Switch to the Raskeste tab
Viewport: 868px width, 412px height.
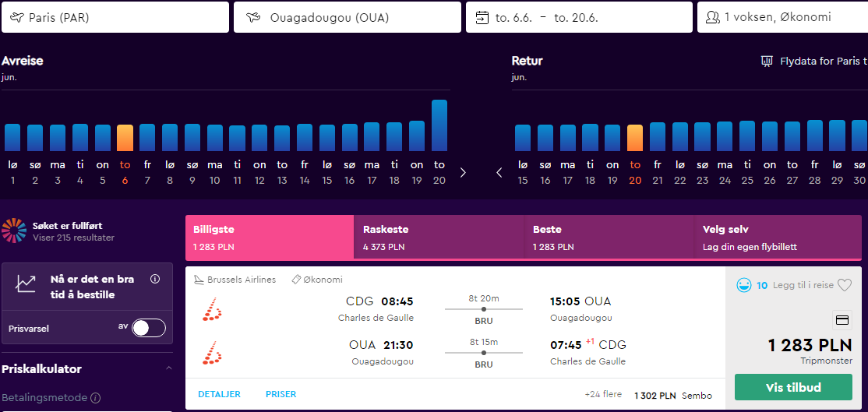coord(439,238)
